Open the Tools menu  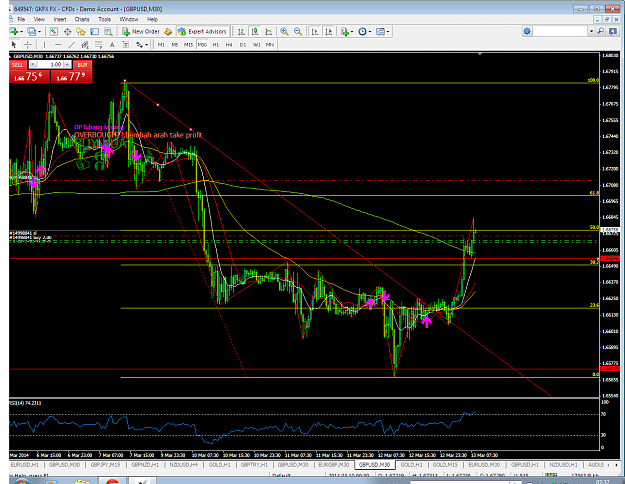pos(104,19)
